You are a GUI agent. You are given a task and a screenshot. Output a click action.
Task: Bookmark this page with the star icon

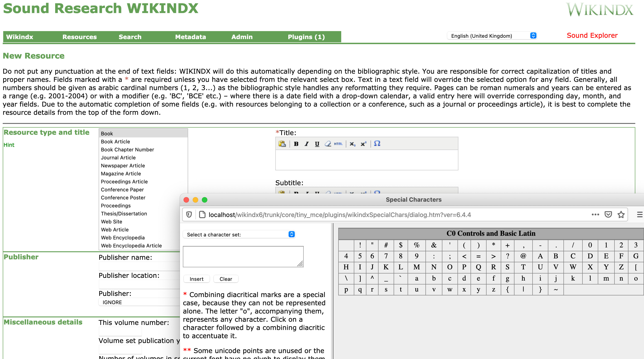click(621, 215)
